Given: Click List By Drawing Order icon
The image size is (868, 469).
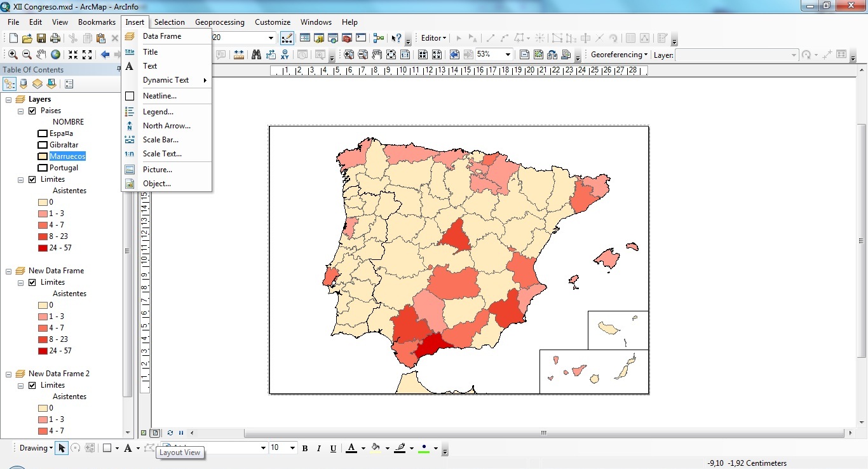Looking at the screenshot, I should (10, 83).
